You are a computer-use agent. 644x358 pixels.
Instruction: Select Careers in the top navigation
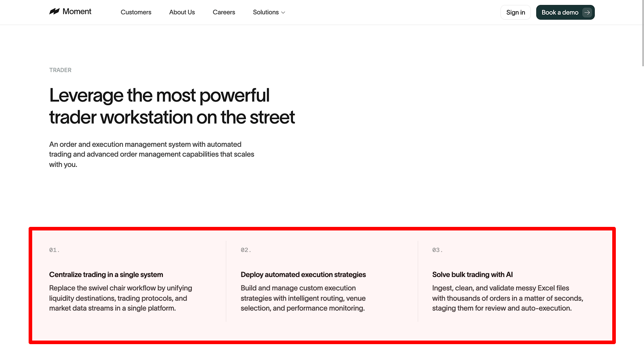click(224, 12)
